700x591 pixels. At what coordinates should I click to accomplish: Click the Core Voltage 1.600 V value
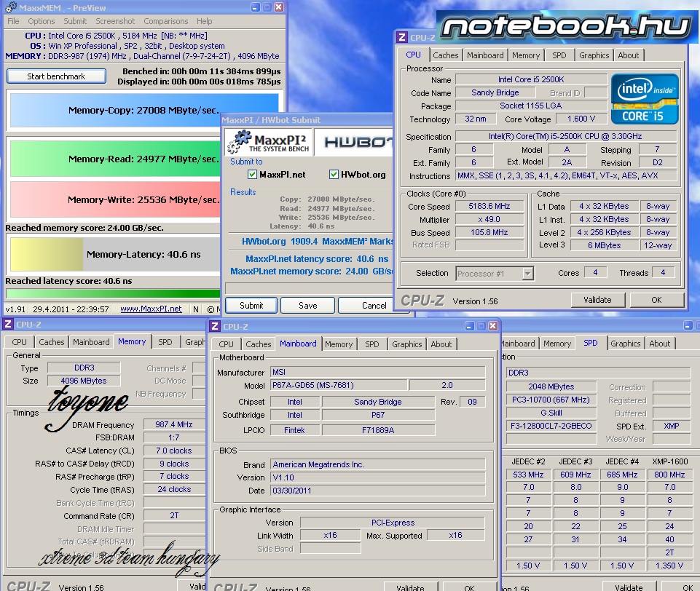tap(581, 119)
